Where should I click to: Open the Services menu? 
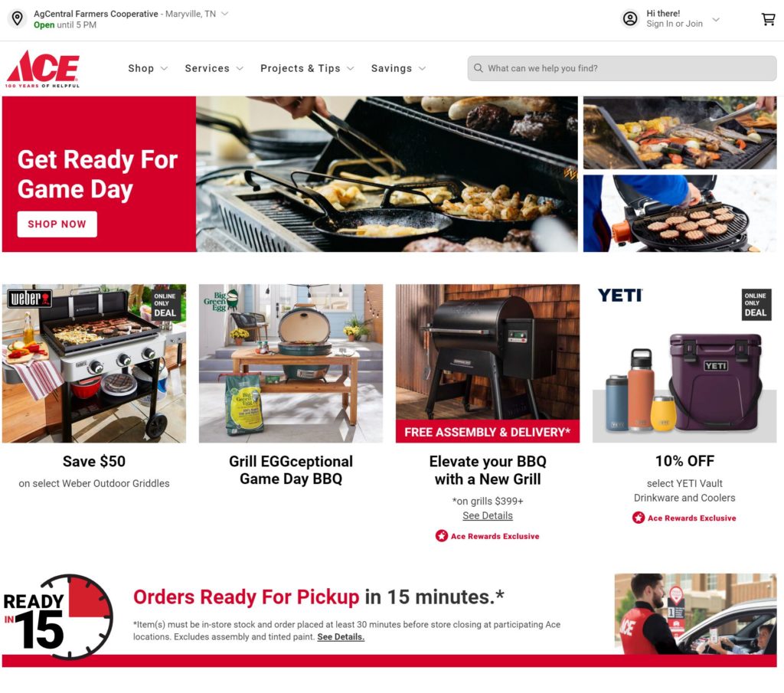214,68
